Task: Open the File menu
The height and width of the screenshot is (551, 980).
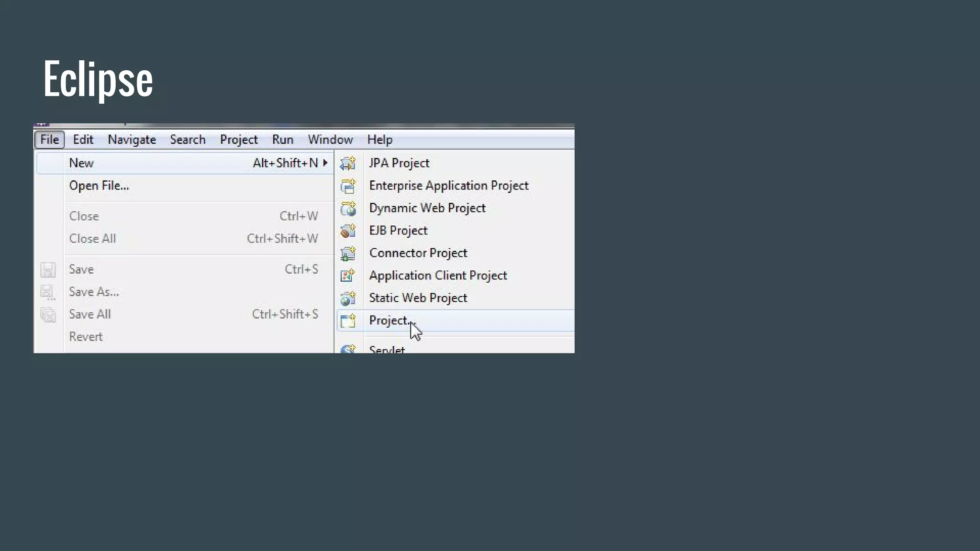Action: [x=49, y=139]
